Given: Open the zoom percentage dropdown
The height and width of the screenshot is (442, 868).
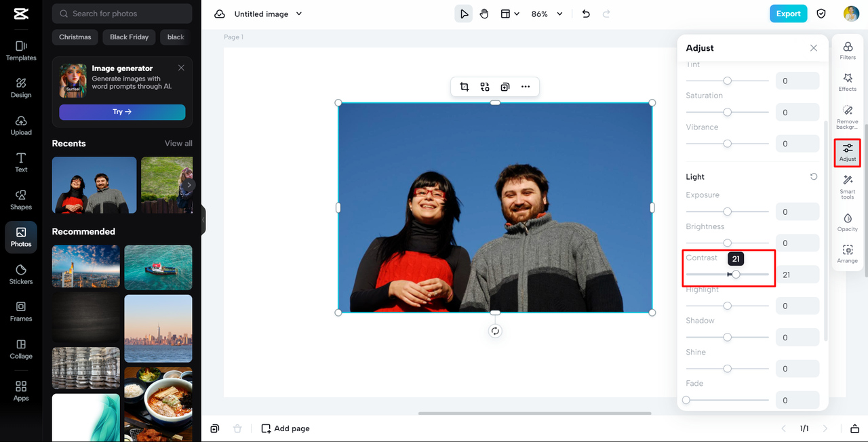Looking at the screenshot, I should click(x=546, y=13).
